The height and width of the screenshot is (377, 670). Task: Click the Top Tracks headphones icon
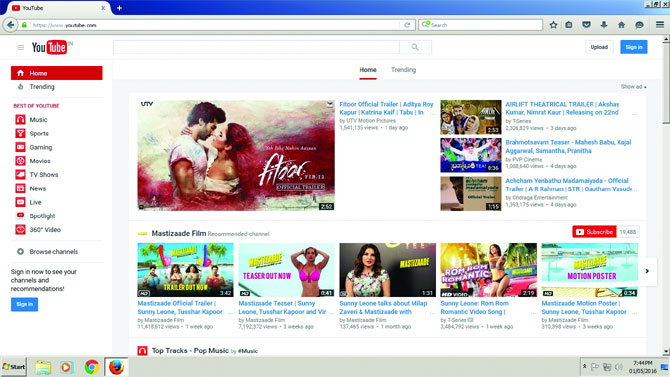pos(142,351)
